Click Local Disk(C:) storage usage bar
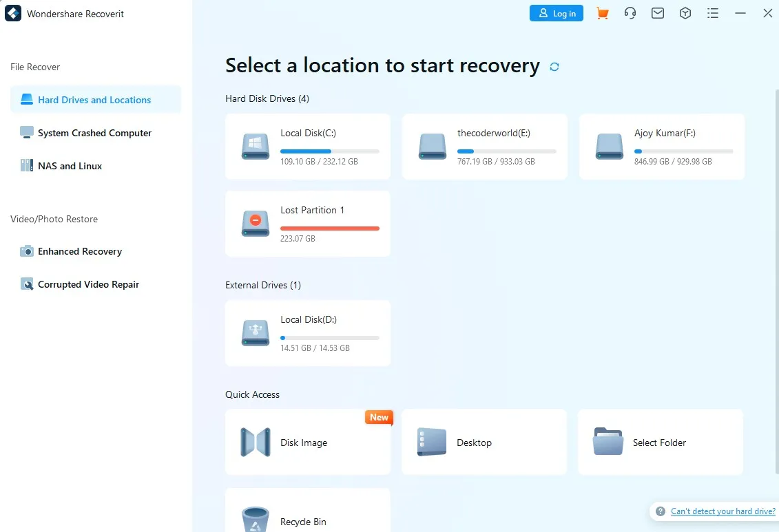779x532 pixels. click(x=330, y=152)
